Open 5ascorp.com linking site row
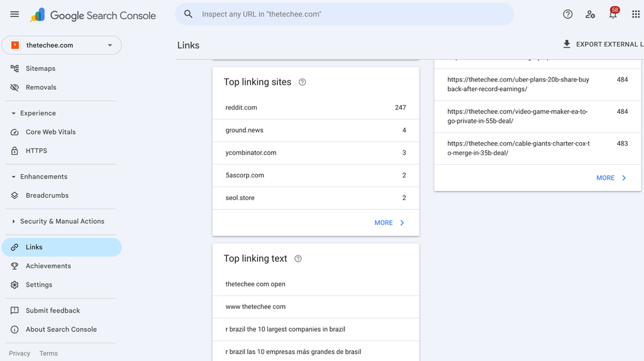Image resolution: width=644 pixels, height=361 pixels. (x=316, y=175)
